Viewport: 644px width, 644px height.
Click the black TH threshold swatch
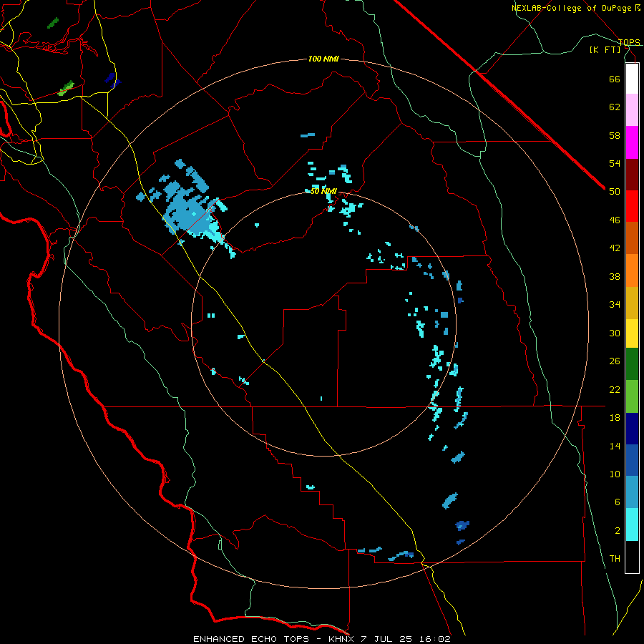pos(632,557)
